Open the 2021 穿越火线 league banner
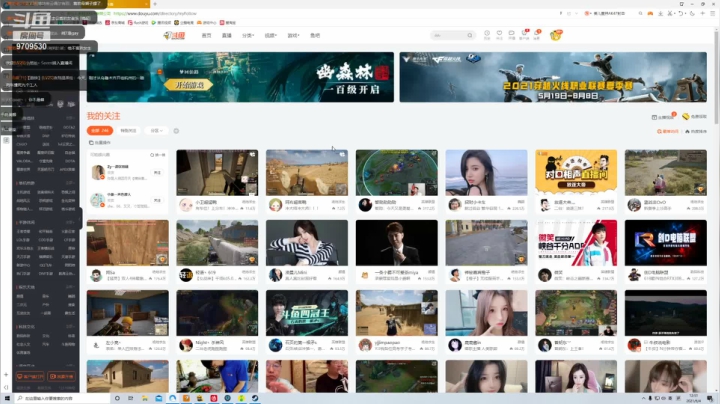Viewport: 720px width, 404px height. [553, 77]
